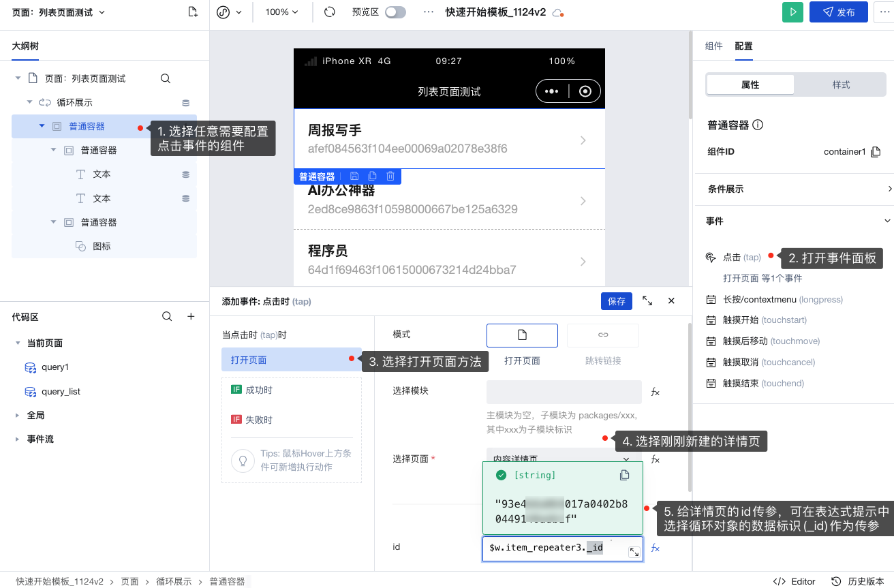The height and width of the screenshot is (588, 894).
Task: Copy the component ID container1
Action: (874, 151)
